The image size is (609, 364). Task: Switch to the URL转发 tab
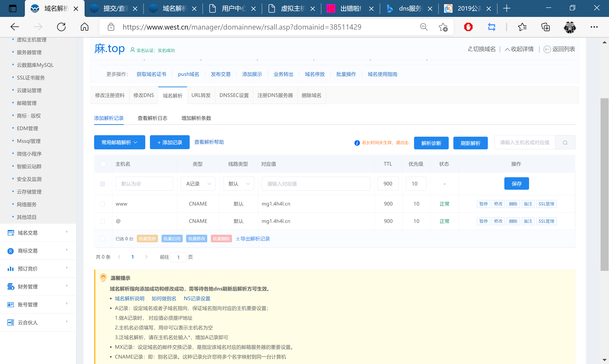[201, 95]
